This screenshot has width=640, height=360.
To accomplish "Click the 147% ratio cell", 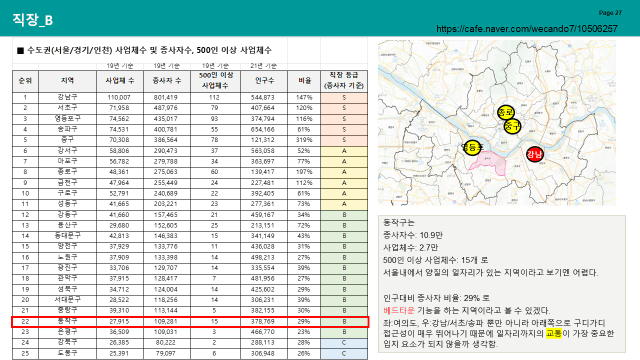I will click(x=304, y=98).
